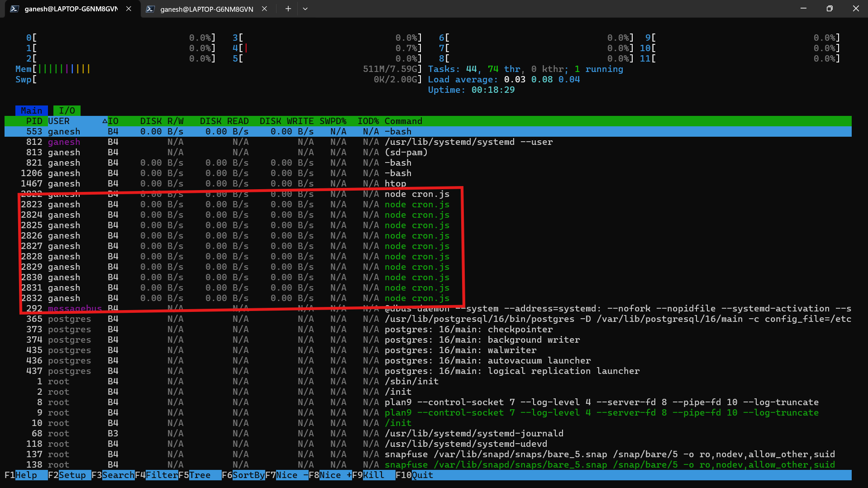Open F2 Setup in function bar
This screenshot has width=868, height=488.
click(69, 475)
